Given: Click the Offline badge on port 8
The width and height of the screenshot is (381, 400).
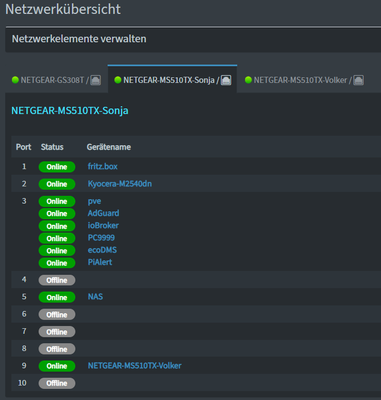Looking at the screenshot, I should 57,349.
